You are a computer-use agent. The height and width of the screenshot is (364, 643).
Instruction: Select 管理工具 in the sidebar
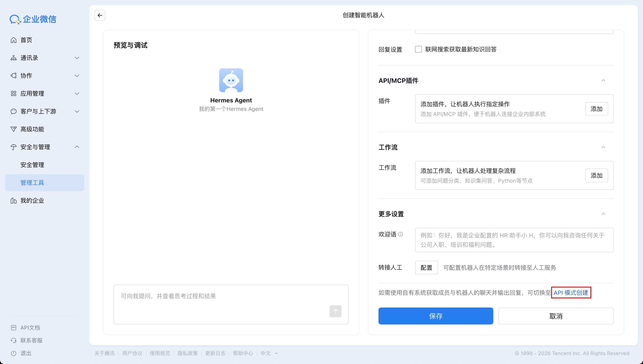(x=32, y=182)
